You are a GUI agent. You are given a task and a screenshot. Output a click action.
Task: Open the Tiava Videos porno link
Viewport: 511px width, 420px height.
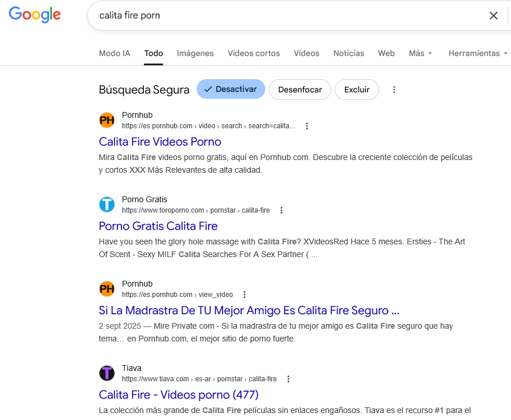(179, 395)
